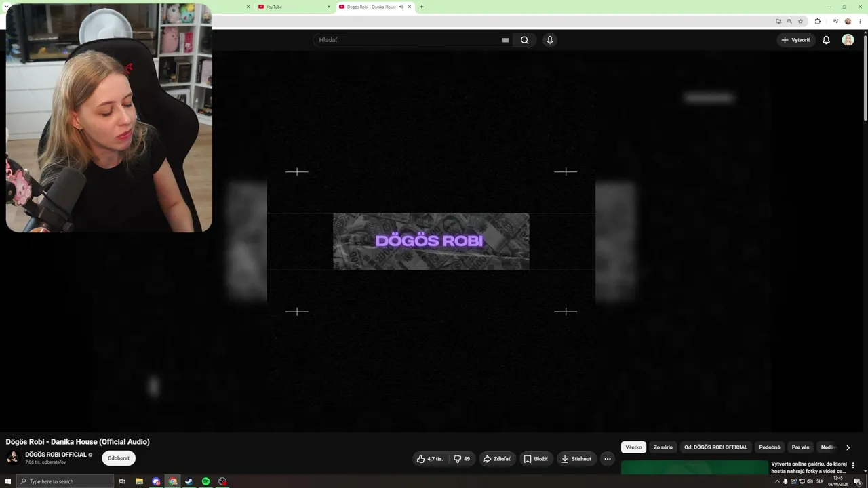Dislike the video with the thumbs-down button
The height and width of the screenshot is (488, 868).
click(x=462, y=459)
